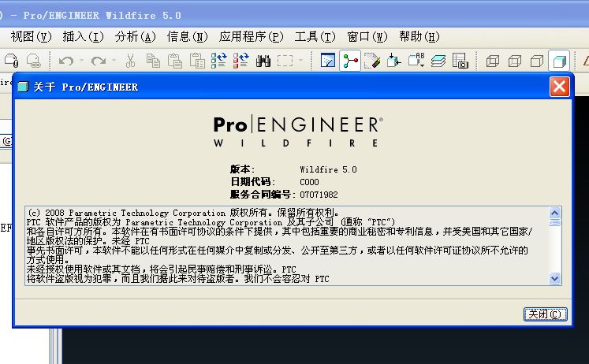Viewport: 589px width, 364px height.
Task: Click the dialog title bar icon beside 关于
Action: [23, 87]
